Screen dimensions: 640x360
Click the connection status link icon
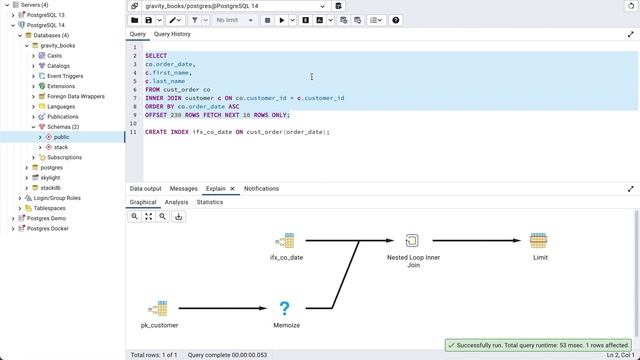pyautogui.click(x=134, y=6)
